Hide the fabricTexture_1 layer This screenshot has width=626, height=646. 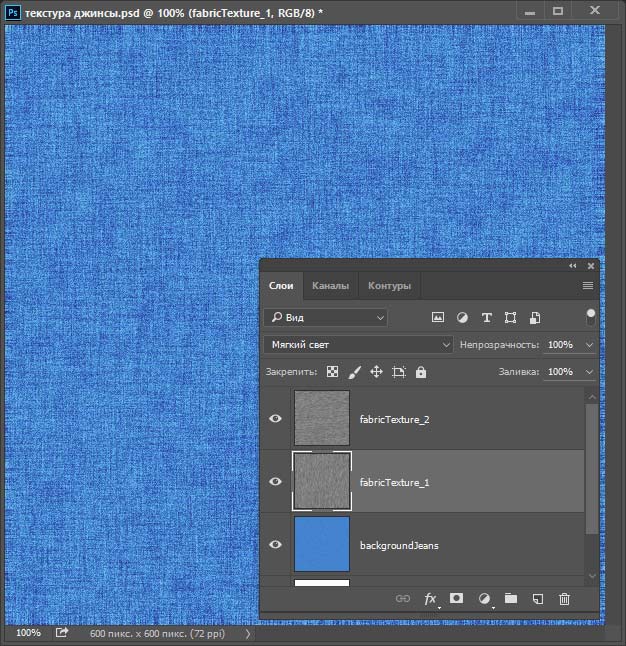pyautogui.click(x=275, y=481)
